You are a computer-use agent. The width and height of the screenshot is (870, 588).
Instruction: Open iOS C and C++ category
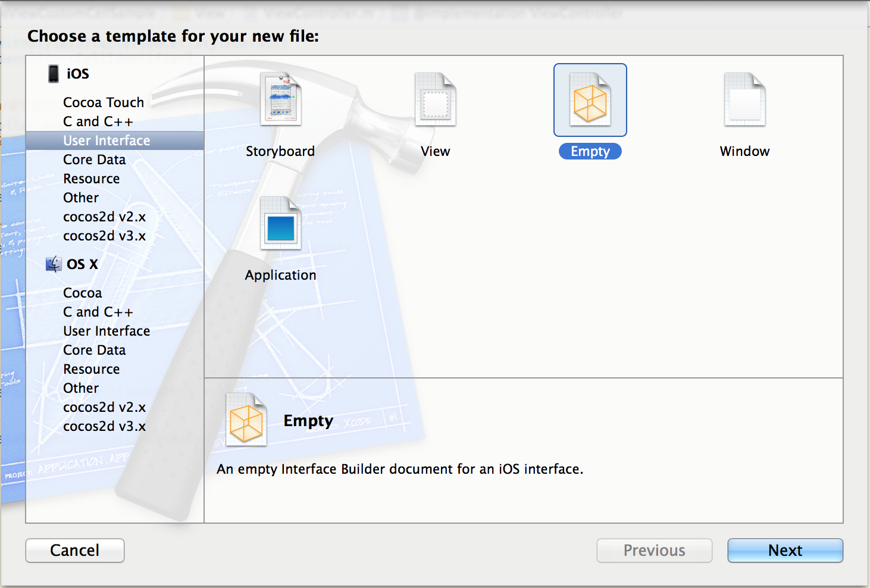98,121
